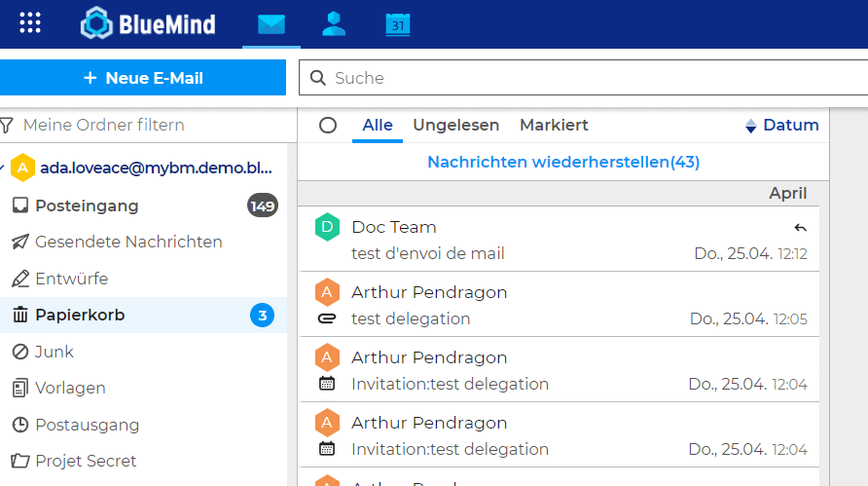Image resolution: width=868 pixels, height=486 pixels.
Task: Click the Doc Team green avatar
Action: pos(327,227)
